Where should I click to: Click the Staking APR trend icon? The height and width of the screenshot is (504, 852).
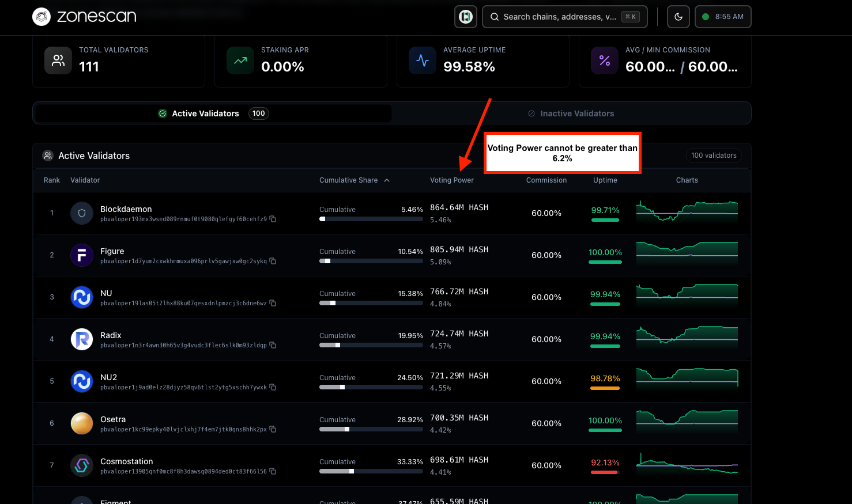click(240, 60)
